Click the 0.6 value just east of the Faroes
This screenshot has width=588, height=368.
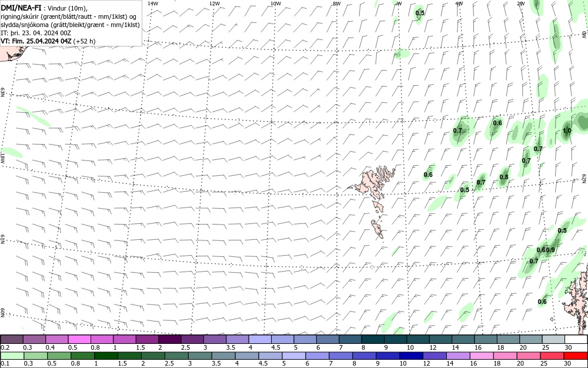(x=428, y=175)
